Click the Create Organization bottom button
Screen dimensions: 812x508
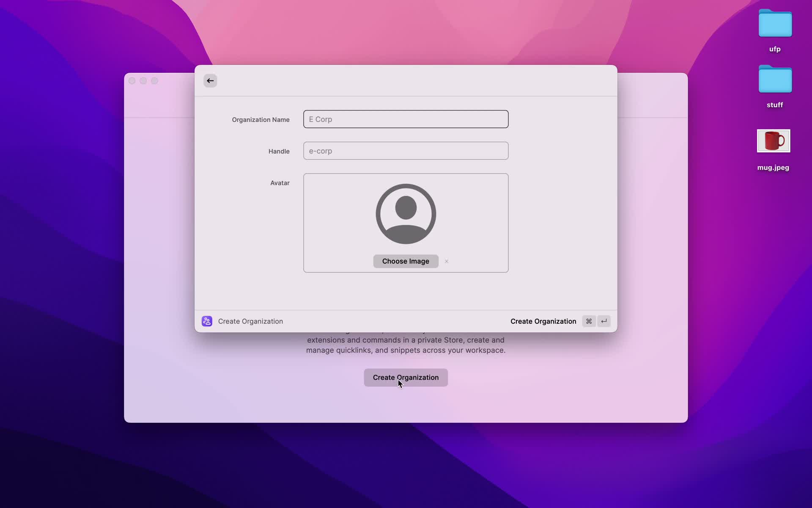point(406,377)
